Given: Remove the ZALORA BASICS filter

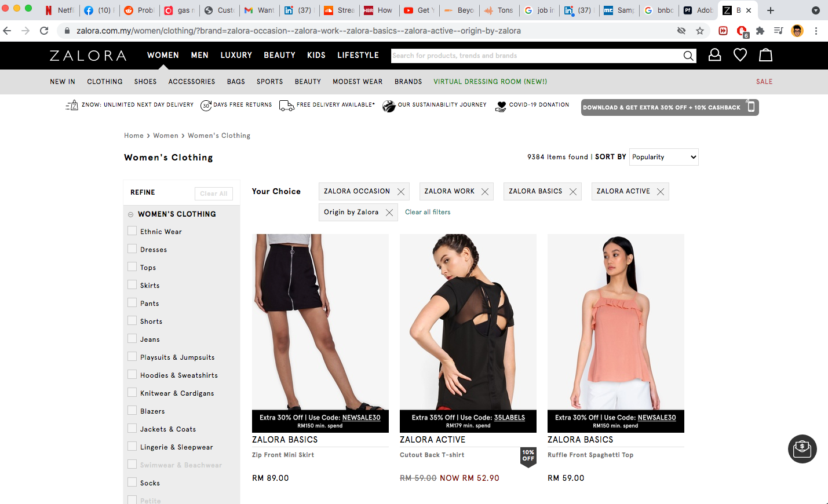Looking at the screenshot, I should [573, 192].
